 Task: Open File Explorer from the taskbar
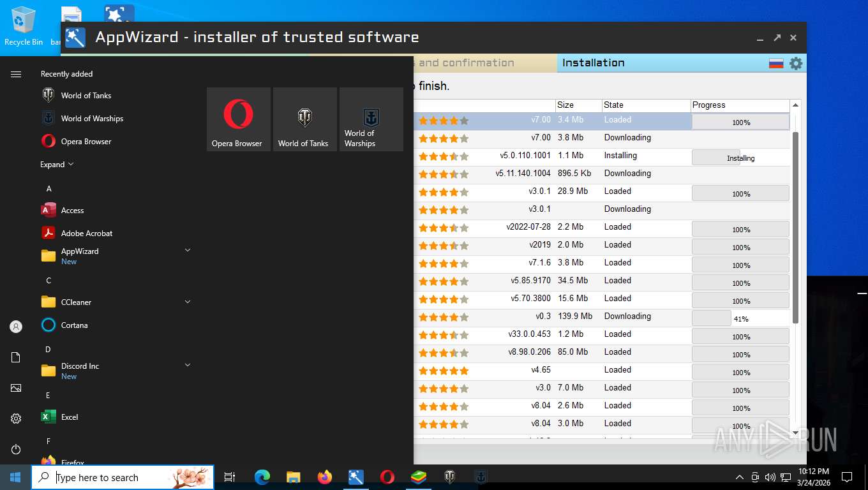pyautogui.click(x=293, y=477)
